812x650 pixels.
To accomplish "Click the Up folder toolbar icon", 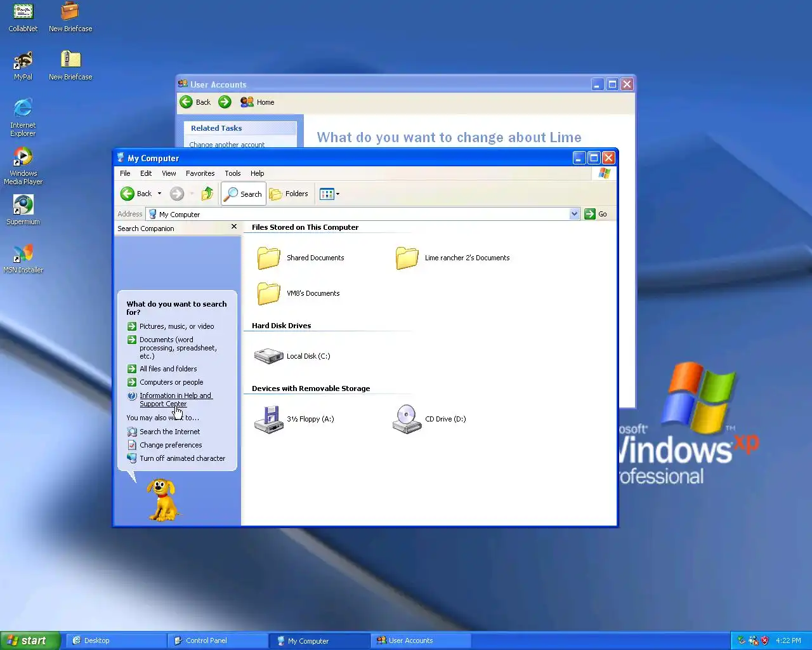I will click(207, 194).
